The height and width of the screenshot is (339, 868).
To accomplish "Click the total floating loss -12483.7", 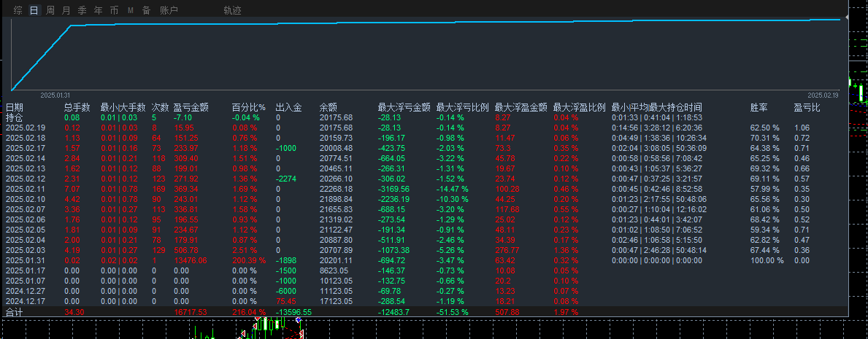I will click(395, 312).
